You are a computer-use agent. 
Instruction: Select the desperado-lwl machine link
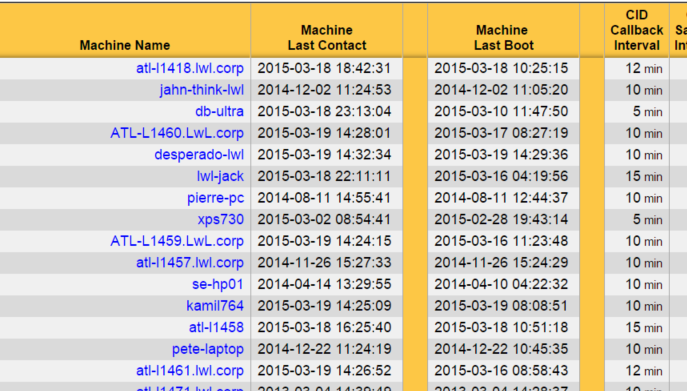199,155
